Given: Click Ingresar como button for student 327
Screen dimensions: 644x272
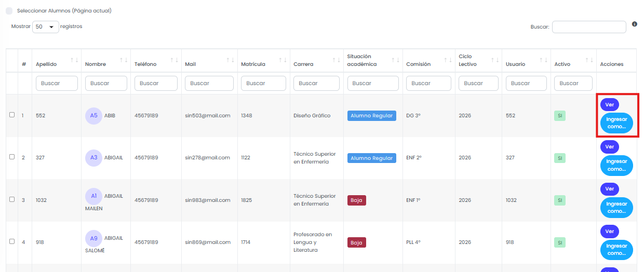Looking at the screenshot, I should click(616, 166).
